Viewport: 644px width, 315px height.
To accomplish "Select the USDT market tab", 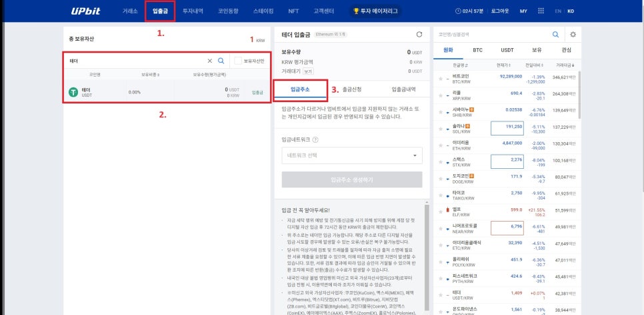I will pyautogui.click(x=507, y=50).
